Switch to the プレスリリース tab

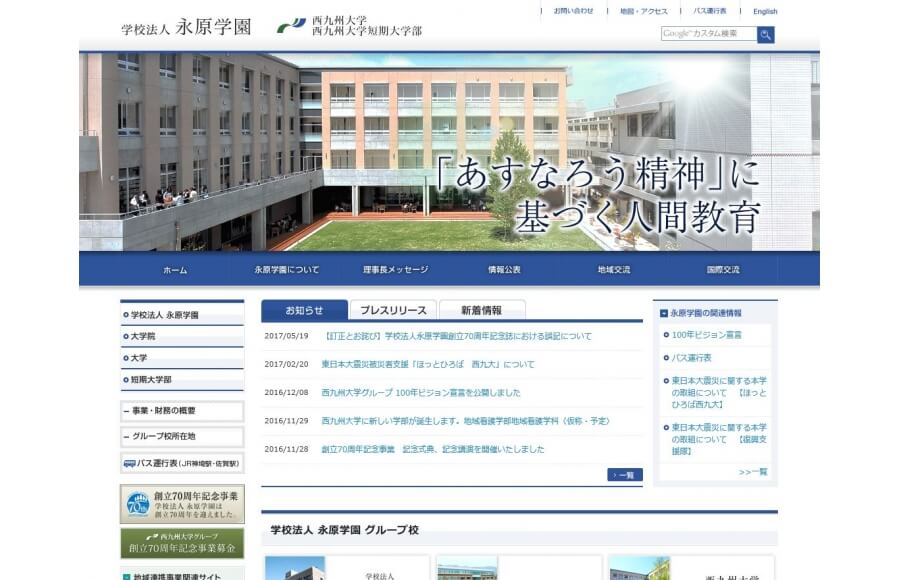(393, 310)
